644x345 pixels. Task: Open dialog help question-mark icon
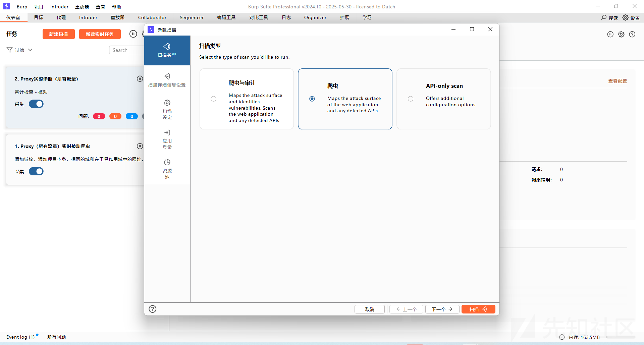point(153,309)
